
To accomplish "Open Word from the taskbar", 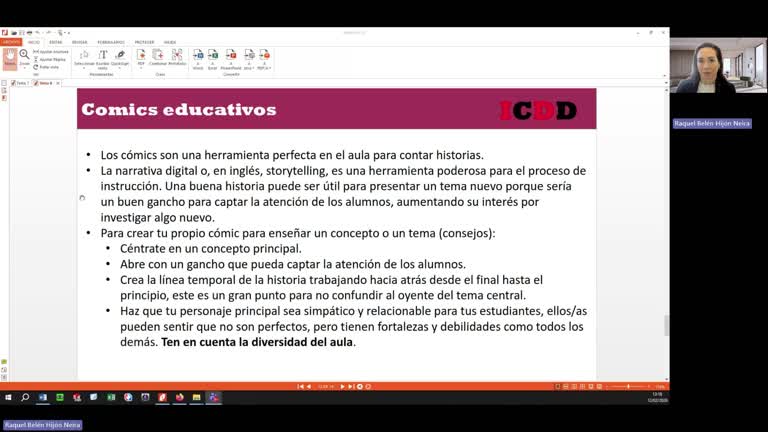I will 43,397.
